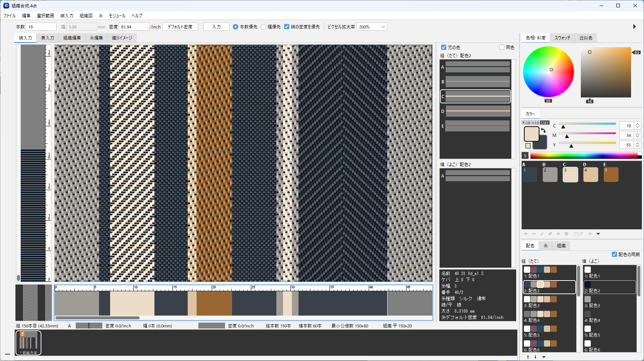Switch color mode to HSB

click(x=535, y=123)
